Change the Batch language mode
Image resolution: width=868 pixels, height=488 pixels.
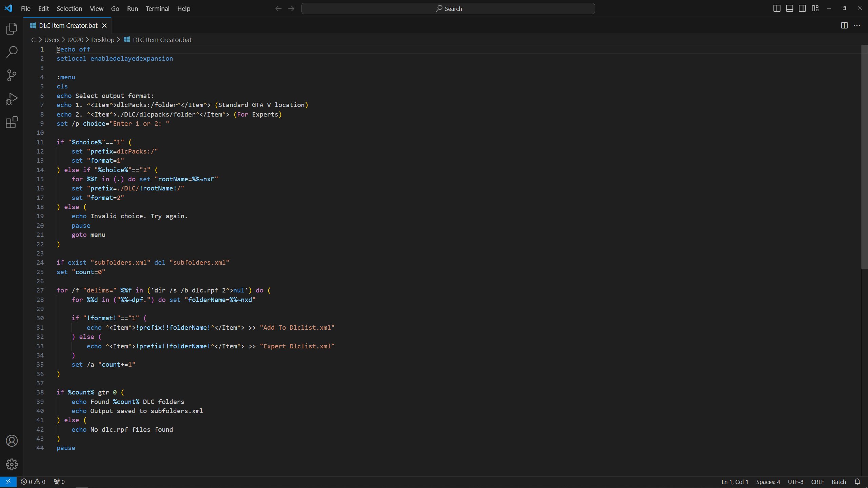(839, 482)
